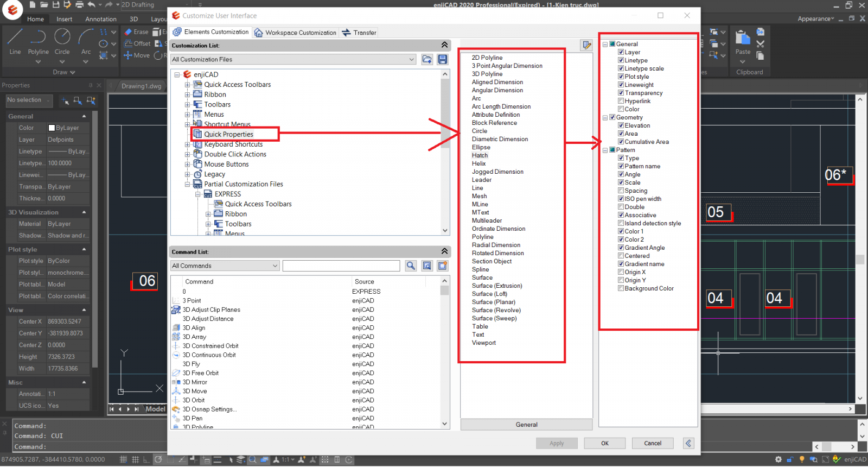Select Quick Properties in the tree
Image resolution: width=868 pixels, height=467 pixels.
tap(228, 134)
